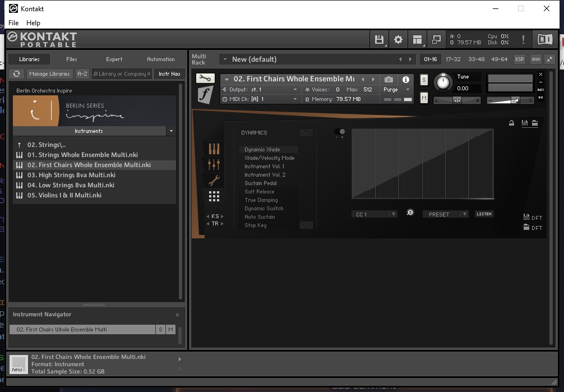Viewport: 564px width, 392px height.
Task: Open the orange wrench settings page
Action: [x=214, y=181]
